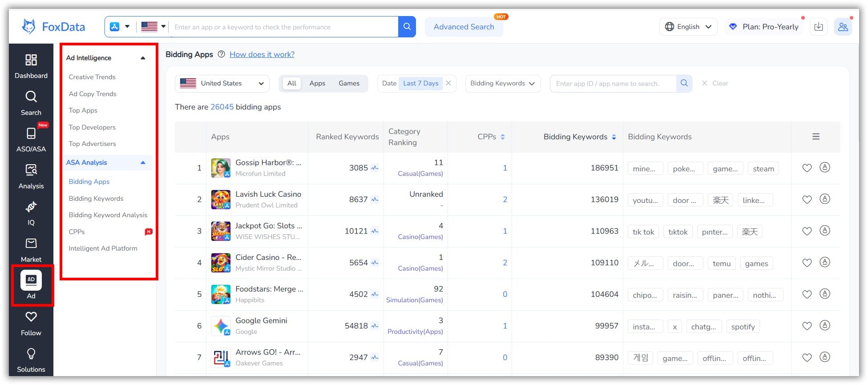Favorite Gossip Harbor with the heart icon
This screenshot has height=385, width=868.
tap(807, 168)
